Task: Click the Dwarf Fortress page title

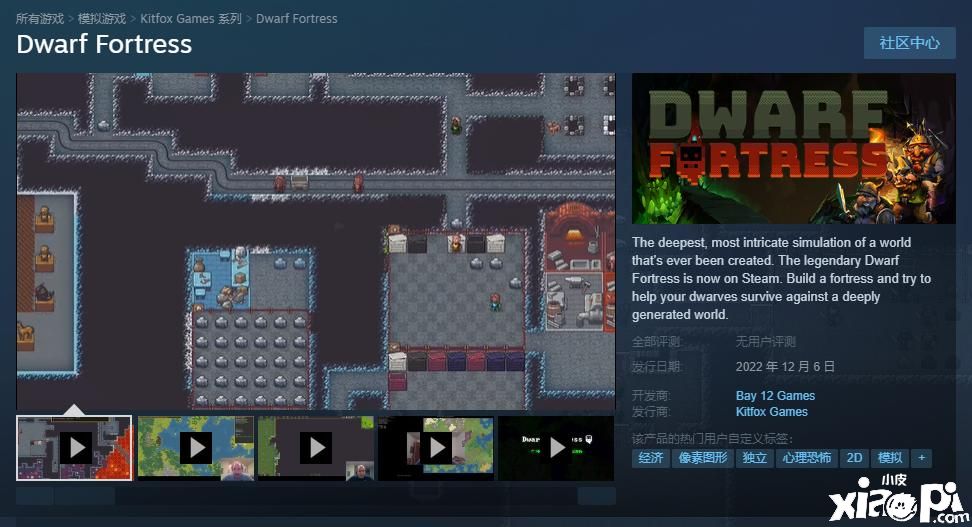Action: point(104,45)
